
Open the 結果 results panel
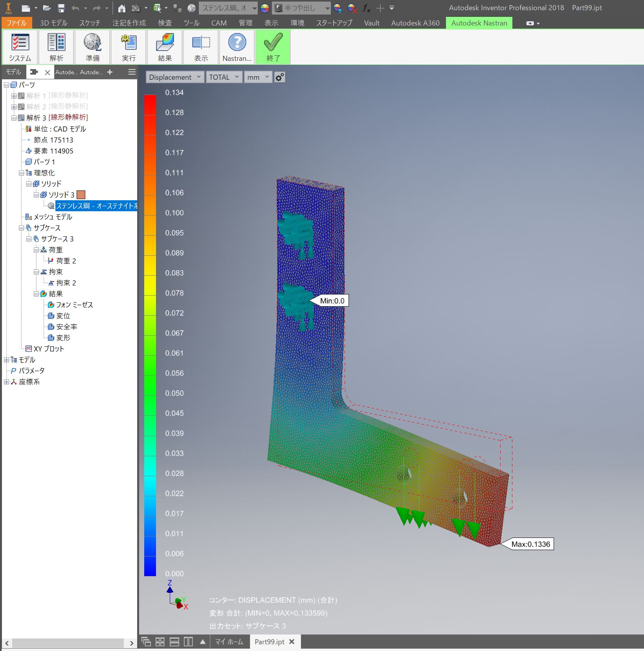165,47
